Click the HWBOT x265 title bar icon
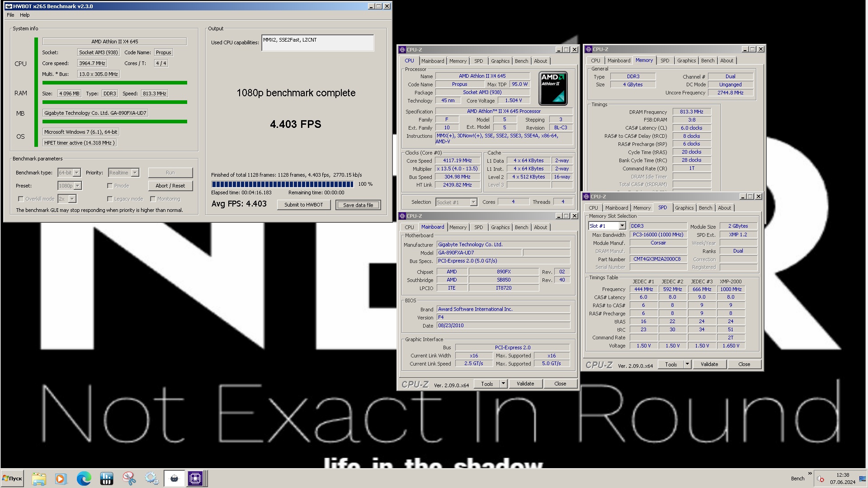868x488 pixels. point(8,6)
